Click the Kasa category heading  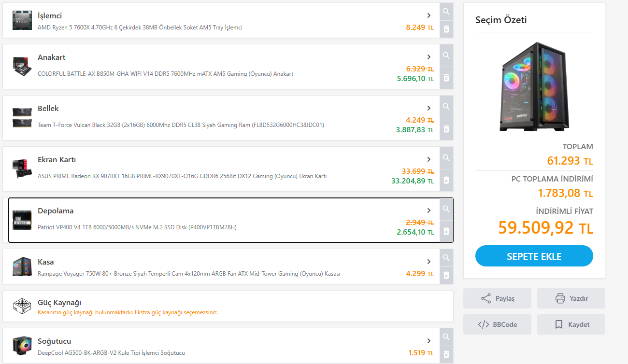click(46, 262)
